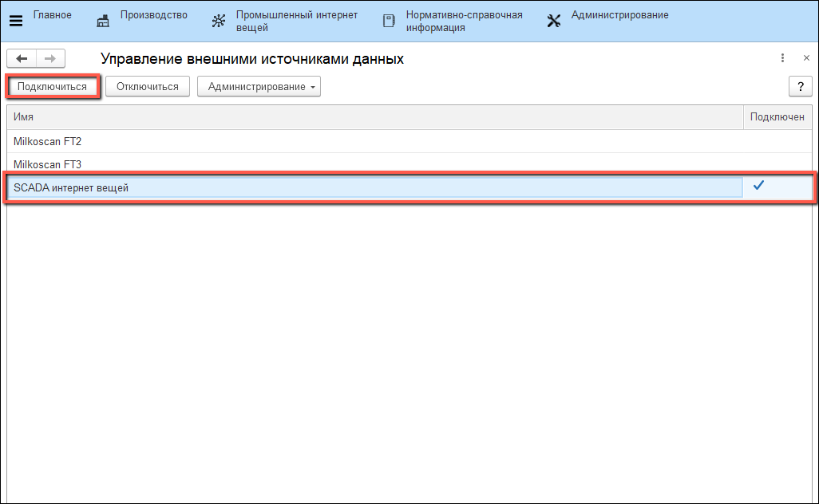Click Подключен cell for Milkoscan FT3
Image resolution: width=819 pixels, height=504 pixels.
[x=777, y=164]
